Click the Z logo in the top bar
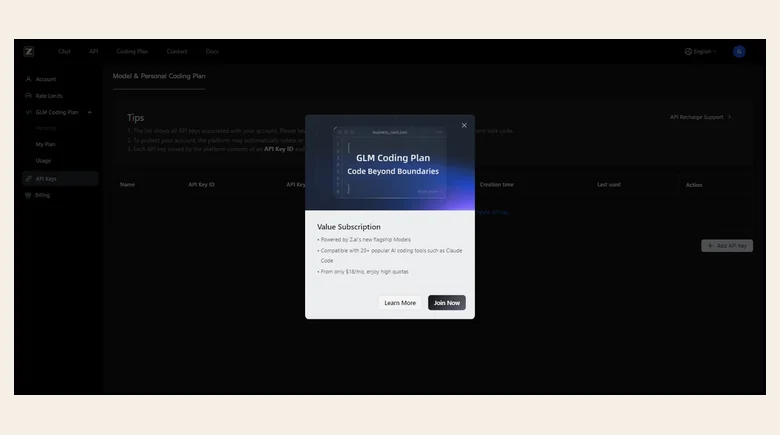 pyautogui.click(x=29, y=51)
